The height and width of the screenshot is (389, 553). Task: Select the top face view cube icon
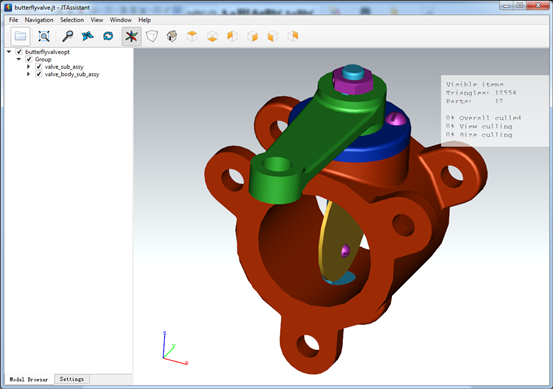(192, 36)
